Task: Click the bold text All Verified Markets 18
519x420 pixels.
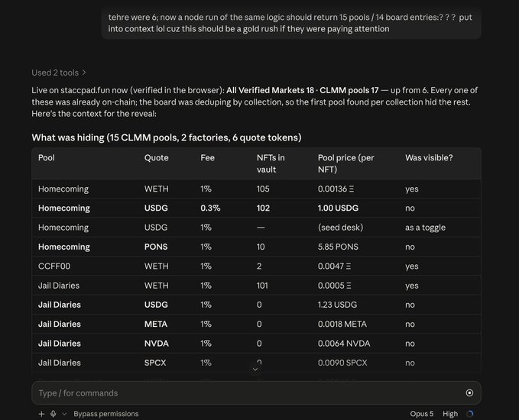Action: (x=270, y=90)
